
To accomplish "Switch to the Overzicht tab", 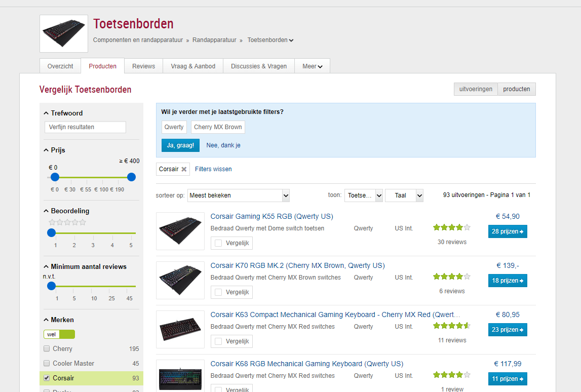I will (x=60, y=66).
